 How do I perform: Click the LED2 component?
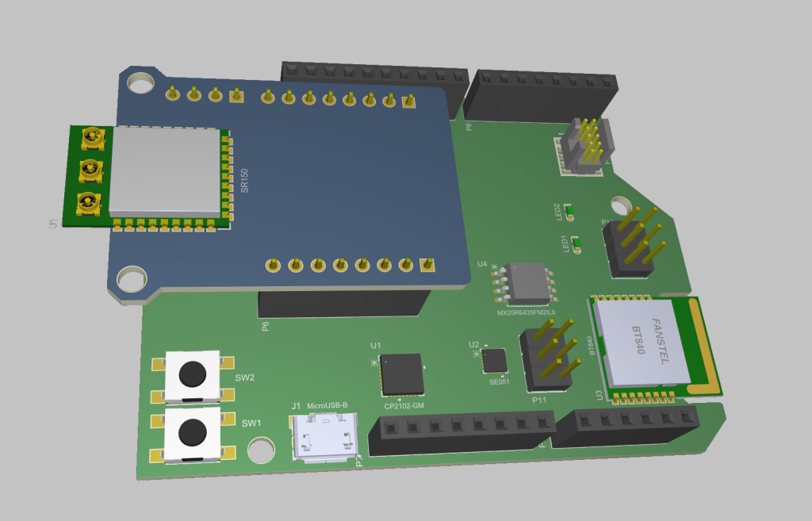pyautogui.click(x=569, y=211)
